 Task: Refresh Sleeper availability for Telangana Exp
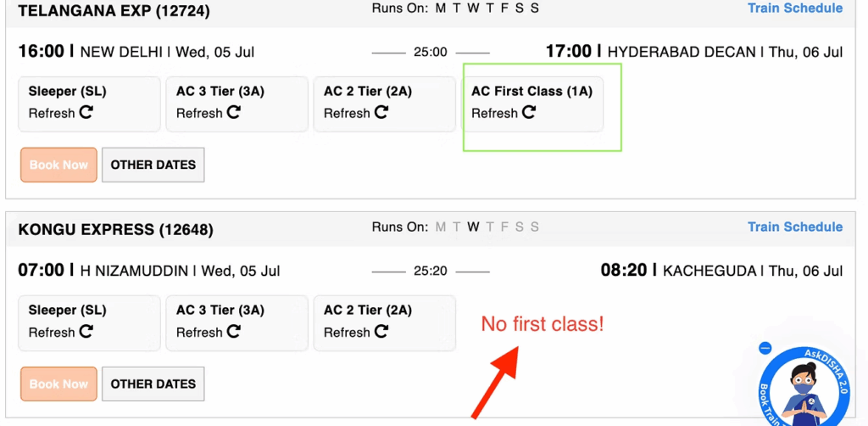click(86, 113)
